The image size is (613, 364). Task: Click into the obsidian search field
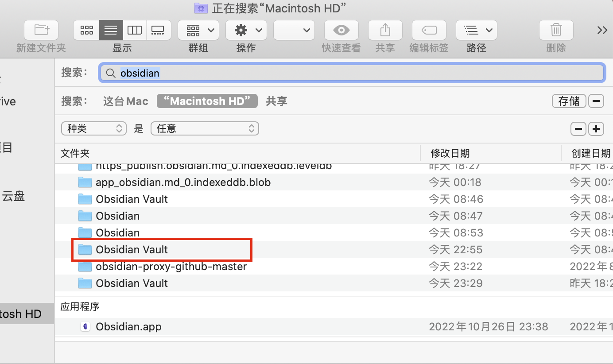pyautogui.click(x=353, y=73)
